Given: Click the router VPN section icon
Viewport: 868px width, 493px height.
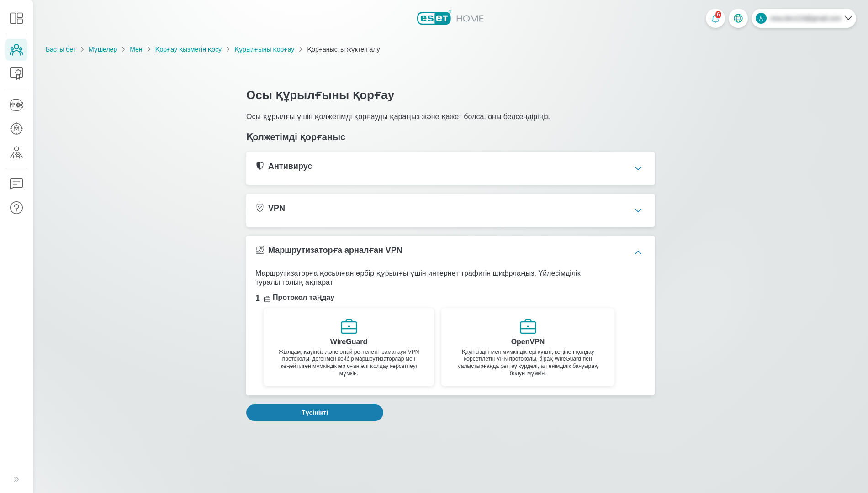Looking at the screenshot, I should point(260,250).
